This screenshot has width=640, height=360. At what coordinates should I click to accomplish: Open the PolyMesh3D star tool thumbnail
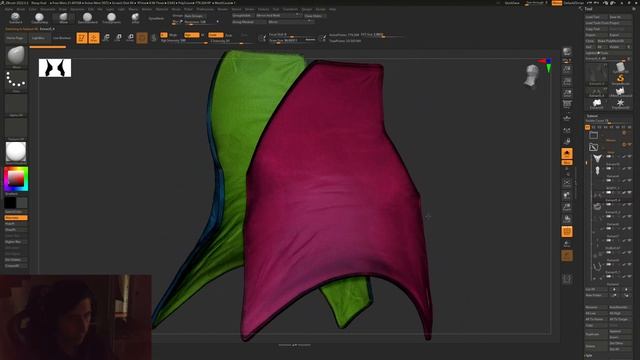(620, 103)
